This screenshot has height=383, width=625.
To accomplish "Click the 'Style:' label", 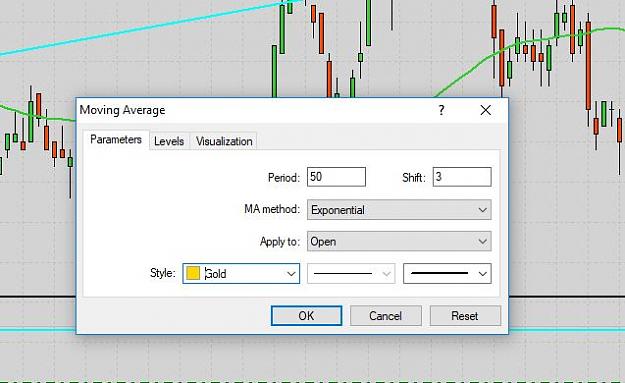I will click(163, 273).
